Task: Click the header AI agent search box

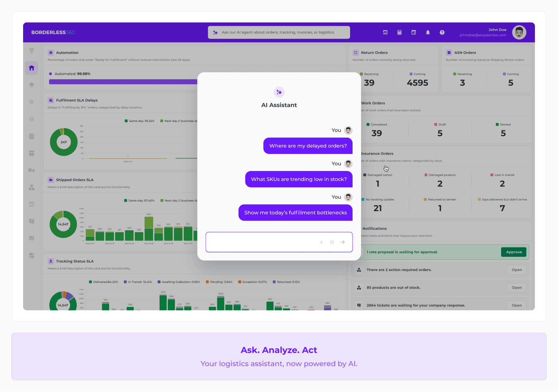Action: [279, 32]
